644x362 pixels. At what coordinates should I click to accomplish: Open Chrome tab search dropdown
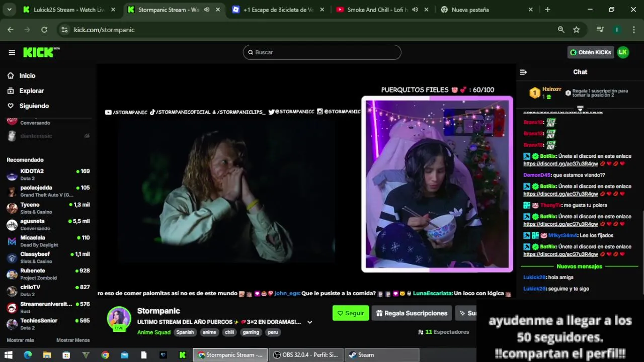pyautogui.click(x=9, y=10)
